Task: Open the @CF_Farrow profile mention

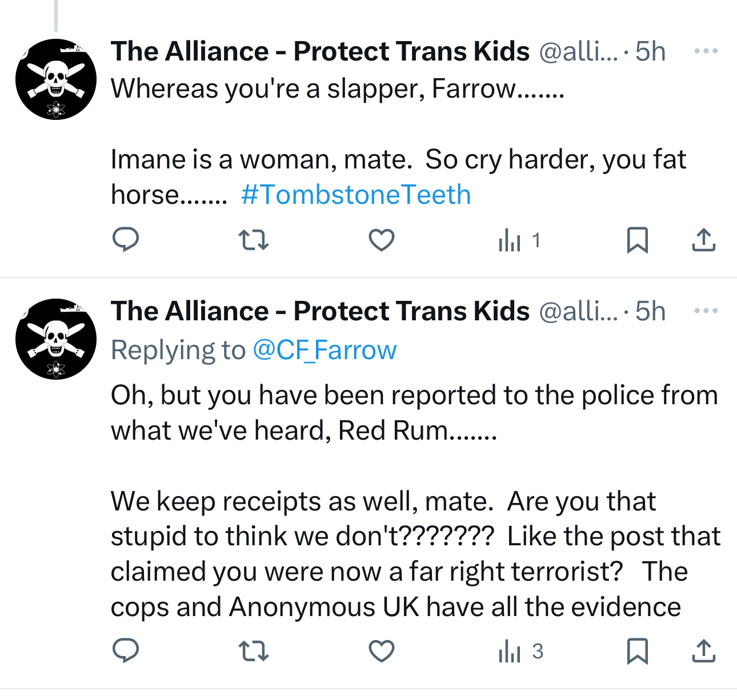Action: [x=325, y=350]
